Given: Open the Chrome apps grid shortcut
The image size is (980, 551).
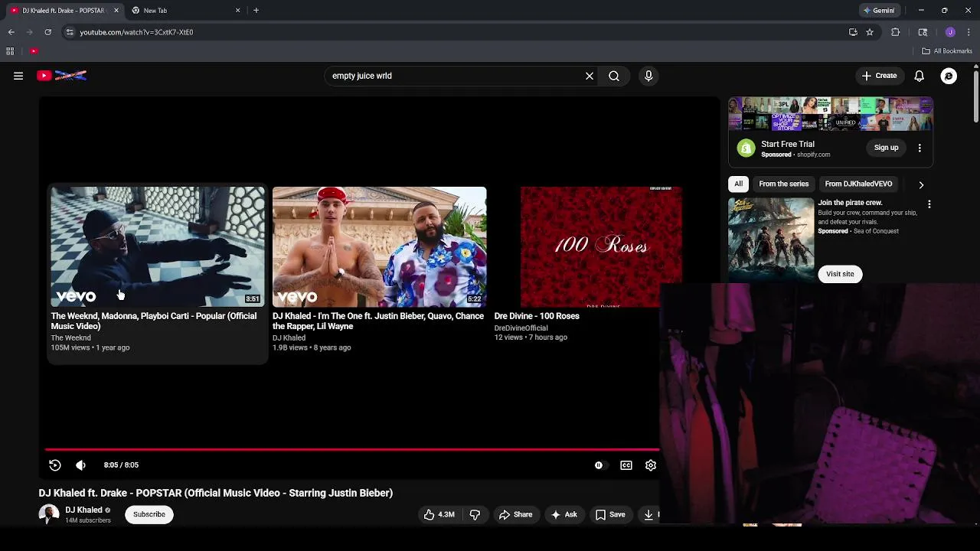Looking at the screenshot, I should coord(10,51).
